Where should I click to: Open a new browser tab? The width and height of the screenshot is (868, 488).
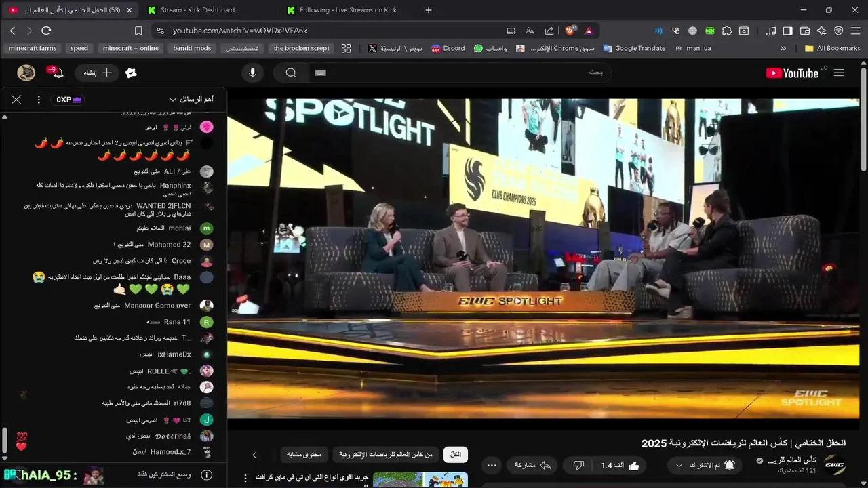click(428, 10)
